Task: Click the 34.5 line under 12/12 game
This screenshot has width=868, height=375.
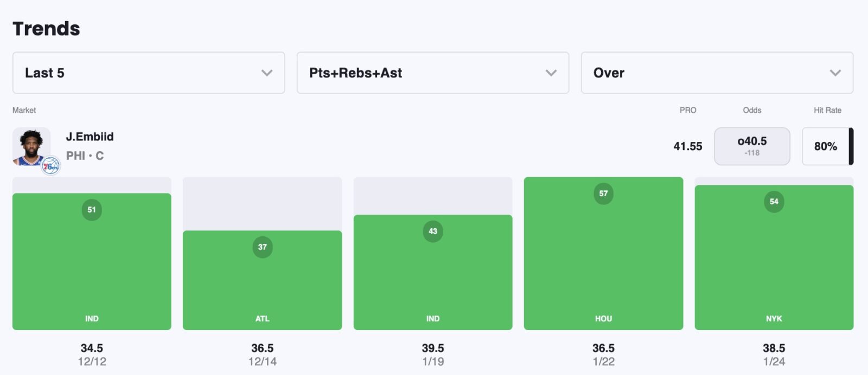Action: pos(92,348)
